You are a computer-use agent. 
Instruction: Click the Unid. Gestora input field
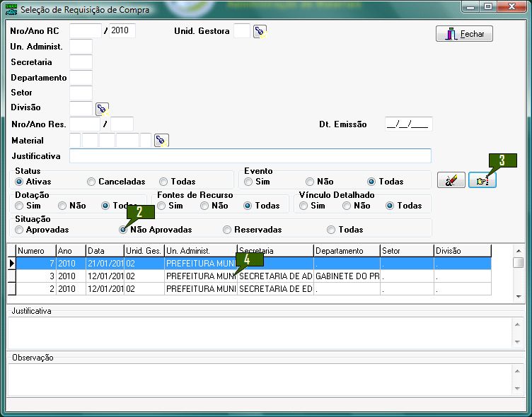pyautogui.click(x=242, y=31)
